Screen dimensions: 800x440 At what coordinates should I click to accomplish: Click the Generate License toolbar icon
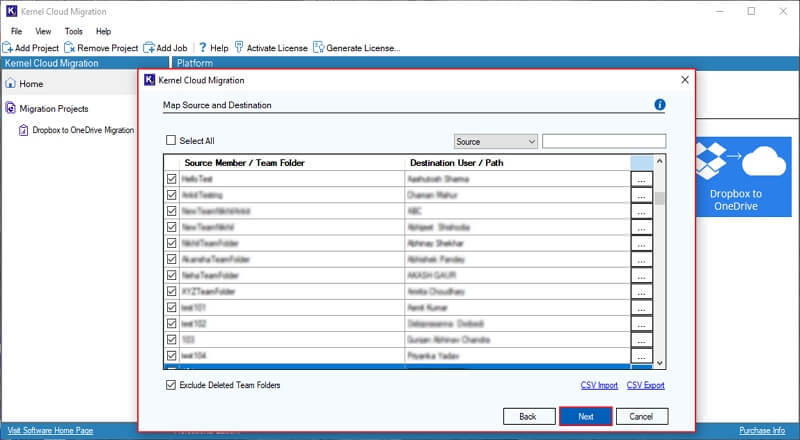(318, 47)
